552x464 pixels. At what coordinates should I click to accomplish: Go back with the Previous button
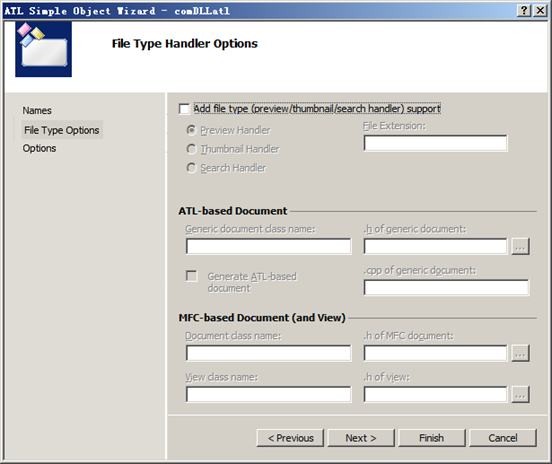290,438
